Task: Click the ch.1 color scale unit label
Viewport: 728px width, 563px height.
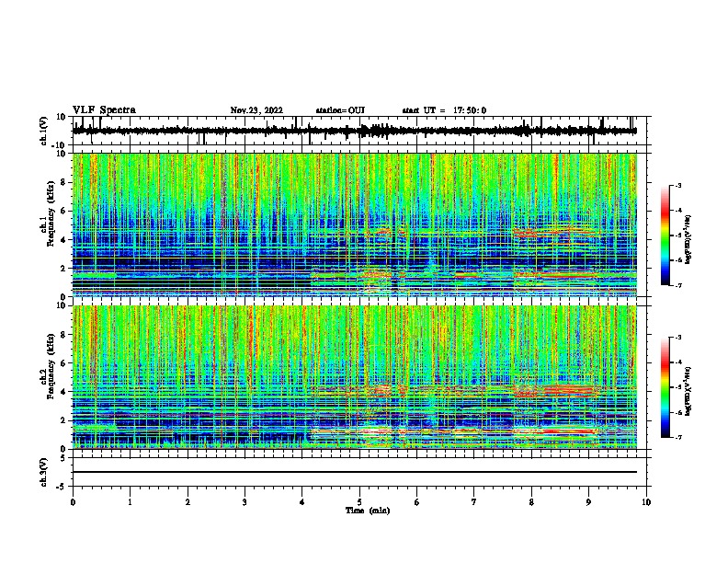Action: 688,239
